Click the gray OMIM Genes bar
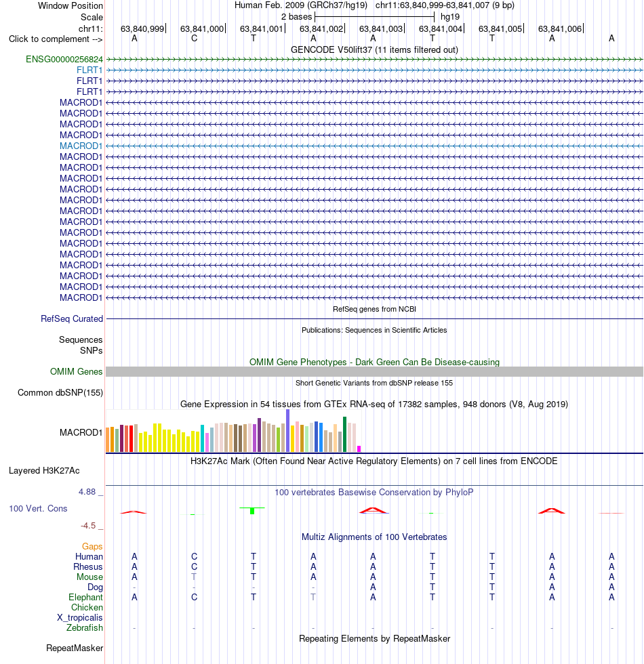The height and width of the screenshot is (664, 644). 374,372
